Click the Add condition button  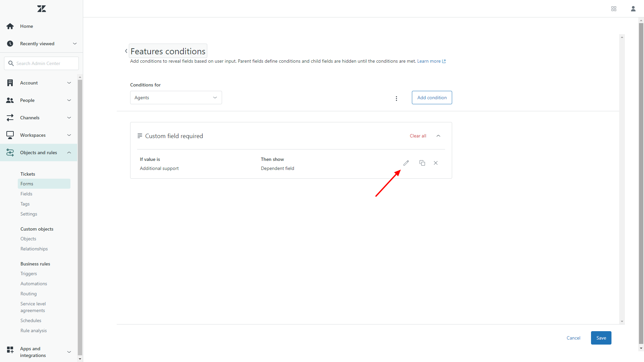(x=432, y=98)
